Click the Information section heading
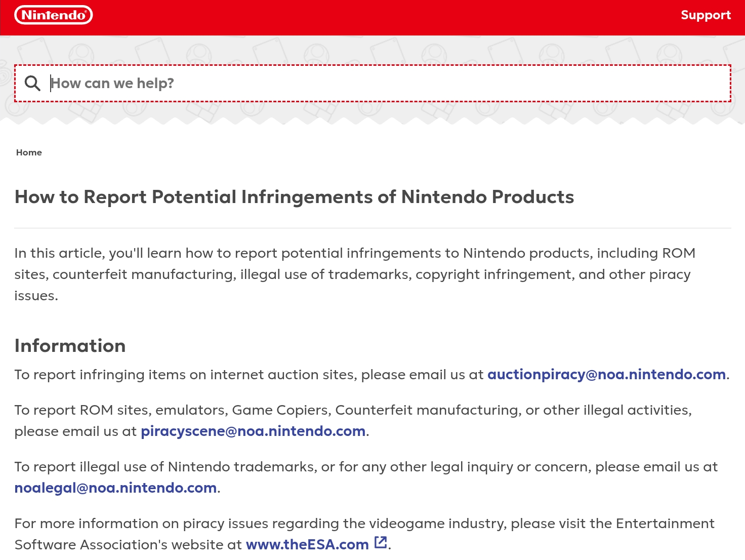The image size is (745, 560). pyautogui.click(x=70, y=346)
